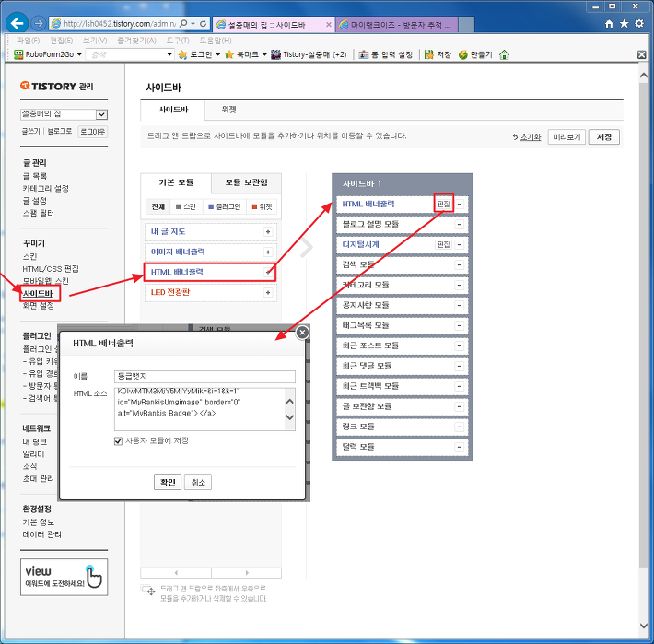Remove 공지사항 모듈 with minus icon
654x644 pixels.
460,305
